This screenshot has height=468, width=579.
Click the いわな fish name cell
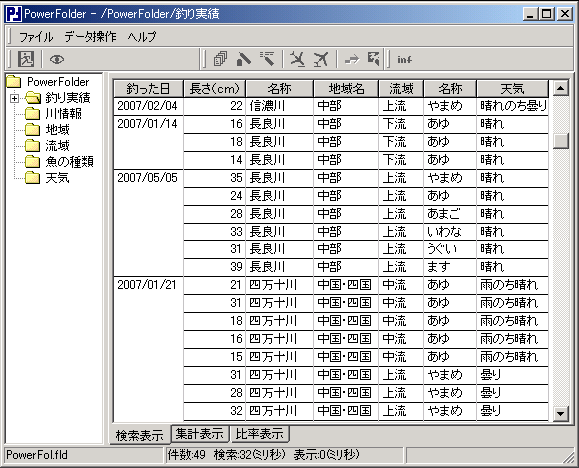(x=450, y=232)
